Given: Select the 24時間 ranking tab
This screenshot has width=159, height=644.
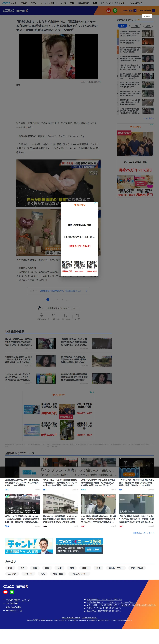Looking at the screenshot, I should click(135, 26).
